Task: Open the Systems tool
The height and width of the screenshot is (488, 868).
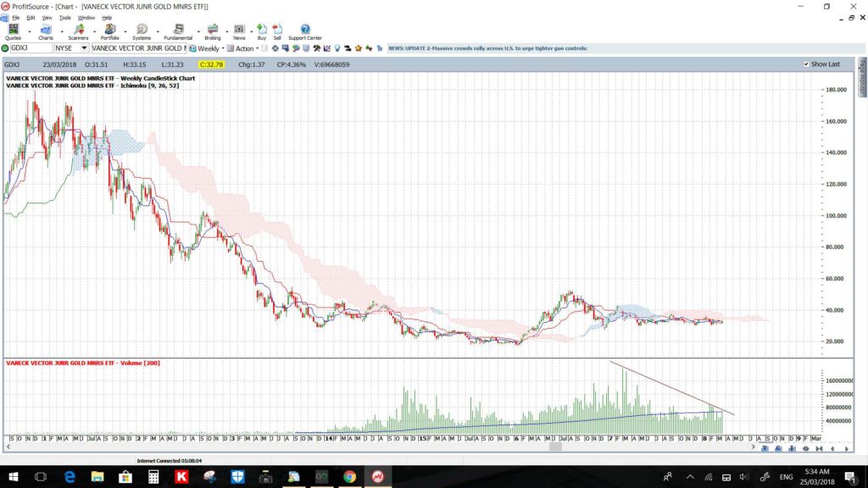Action: point(142,32)
